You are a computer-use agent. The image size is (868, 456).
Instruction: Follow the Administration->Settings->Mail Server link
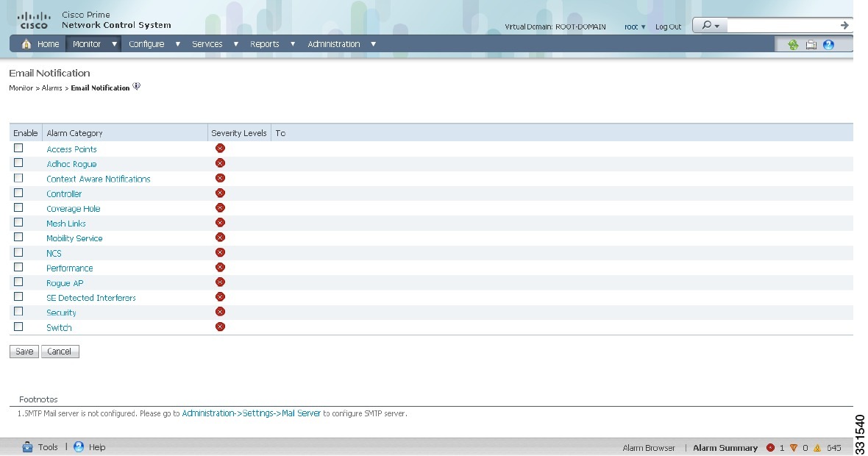coord(252,413)
